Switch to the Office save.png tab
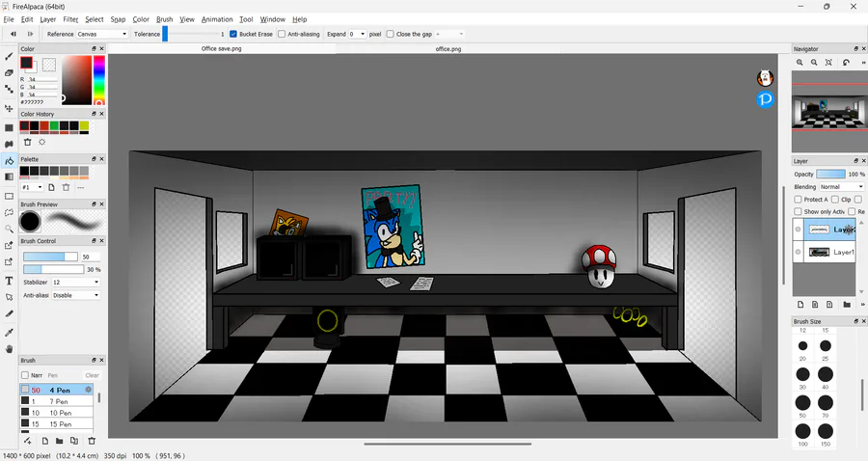868x461 pixels. click(x=222, y=48)
